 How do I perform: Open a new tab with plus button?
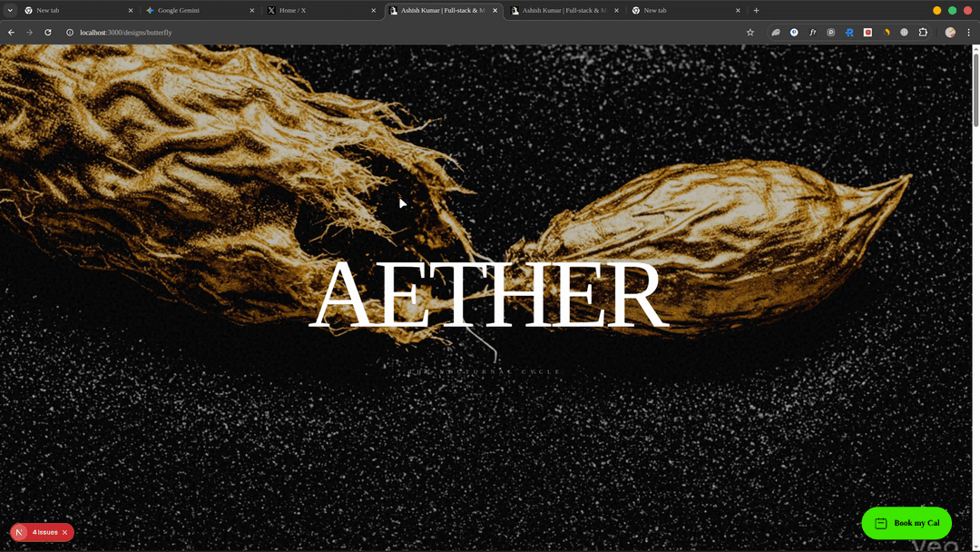coord(757,11)
